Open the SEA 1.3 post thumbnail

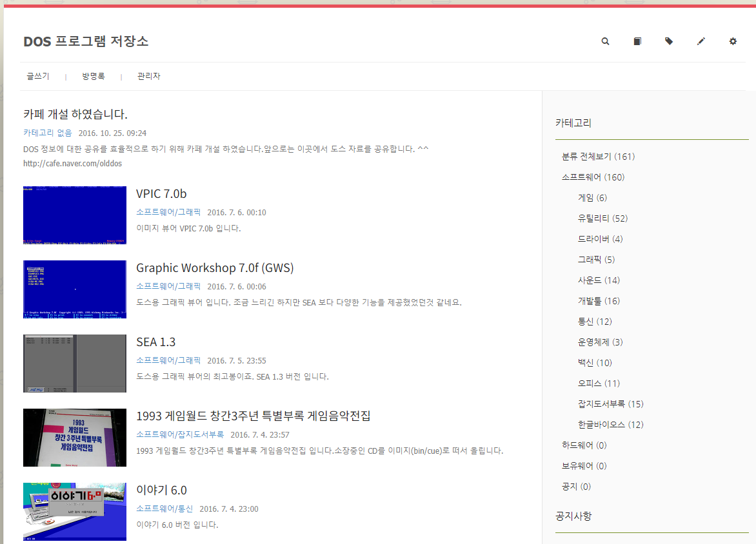click(75, 364)
